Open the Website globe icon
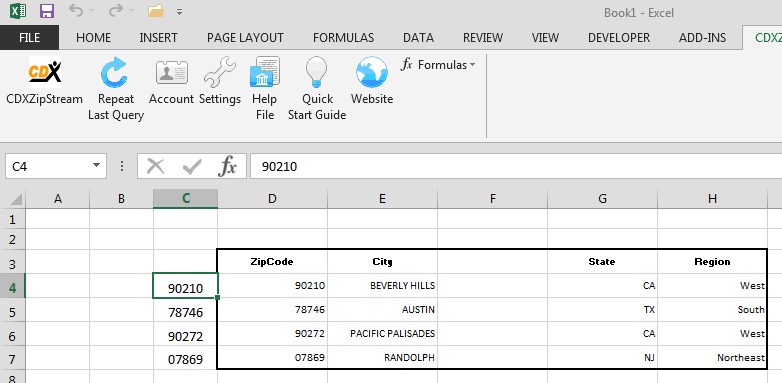 (x=372, y=73)
